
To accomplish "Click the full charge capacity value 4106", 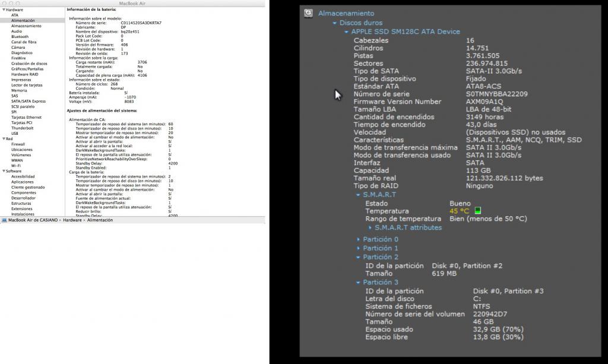I will tap(142, 75).
